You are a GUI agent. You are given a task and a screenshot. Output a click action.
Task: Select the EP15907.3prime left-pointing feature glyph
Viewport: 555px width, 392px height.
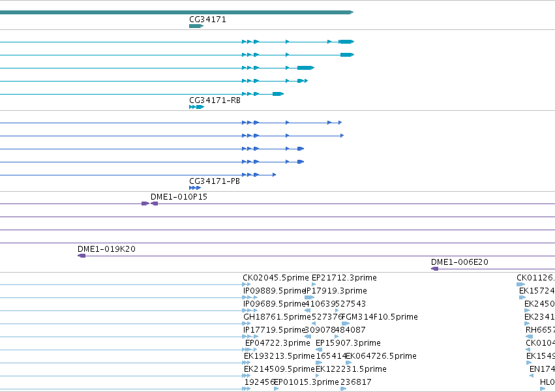coord(319,350)
